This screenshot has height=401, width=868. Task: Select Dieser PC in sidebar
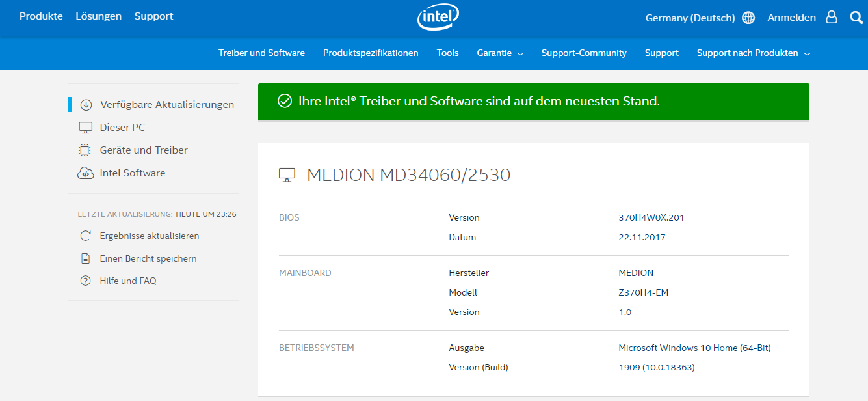click(x=122, y=128)
